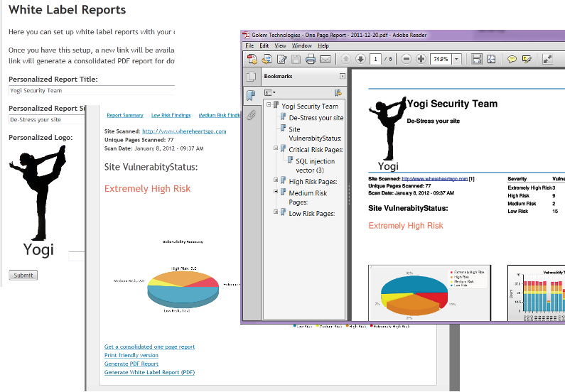
Task: Click the Adobe Reader title bar PDF icon
Action: (x=246, y=35)
